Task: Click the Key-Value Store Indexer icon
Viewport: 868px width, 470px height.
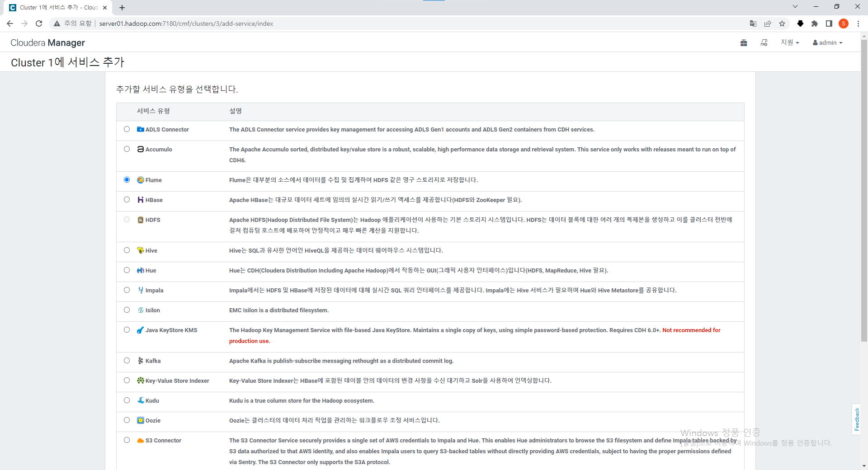Action: (x=141, y=381)
